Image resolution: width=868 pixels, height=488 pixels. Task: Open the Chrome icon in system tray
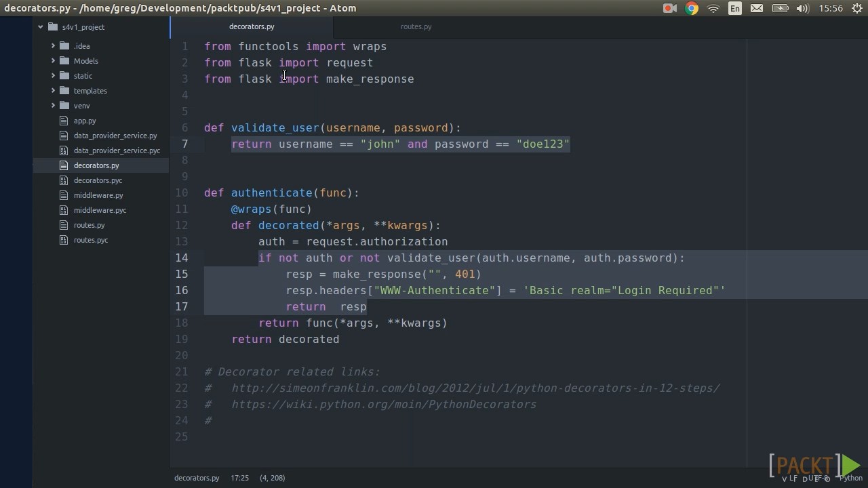(692, 8)
